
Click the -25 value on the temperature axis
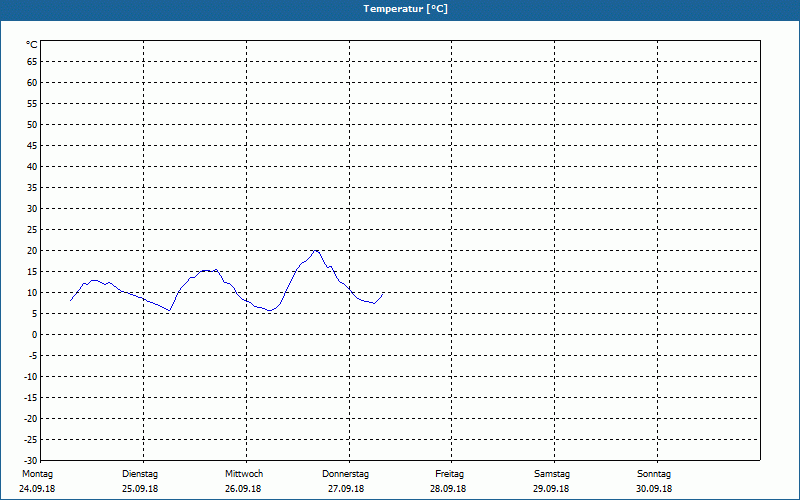coord(31,440)
